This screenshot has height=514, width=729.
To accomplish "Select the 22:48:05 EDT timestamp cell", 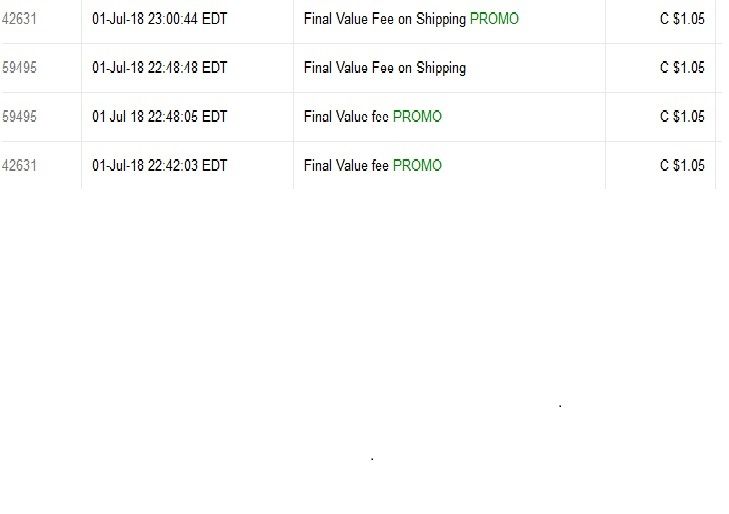I will [159, 117].
